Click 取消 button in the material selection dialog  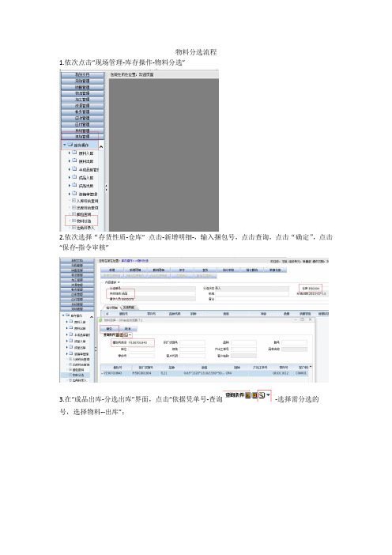coord(128,329)
